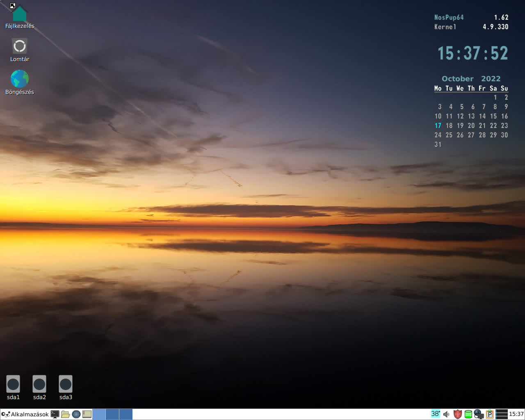The image size is (525, 420).
Task: Open the speaker volume tray icon
Action: [x=446, y=414]
